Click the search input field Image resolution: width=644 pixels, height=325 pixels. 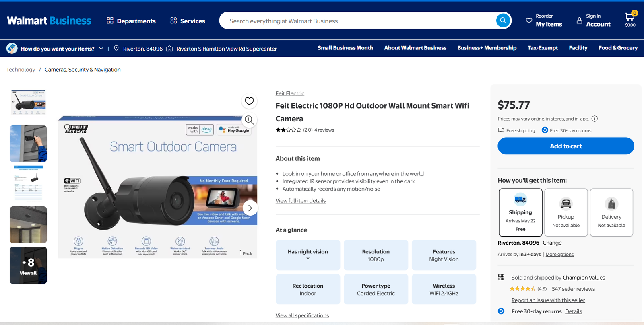[357, 21]
